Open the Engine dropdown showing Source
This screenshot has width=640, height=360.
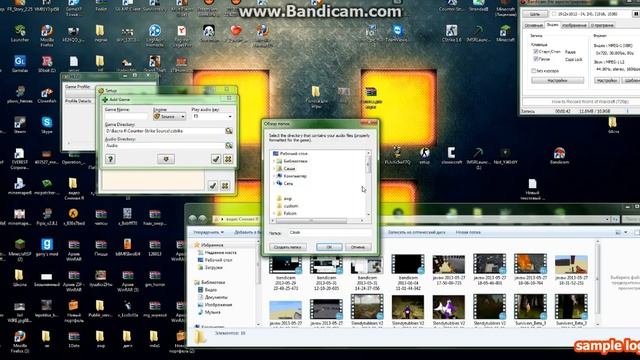click(169, 116)
